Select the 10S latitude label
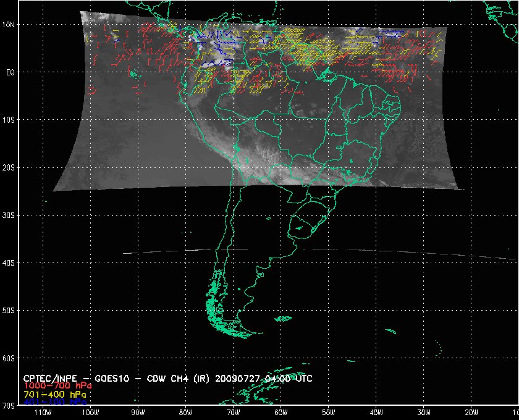This screenshot has height=420, width=519. click(x=8, y=120)
